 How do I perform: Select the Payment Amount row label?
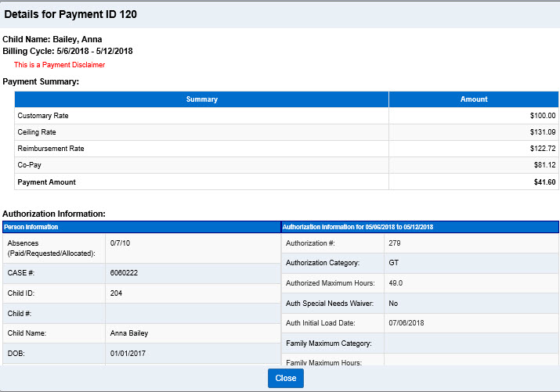46,182
